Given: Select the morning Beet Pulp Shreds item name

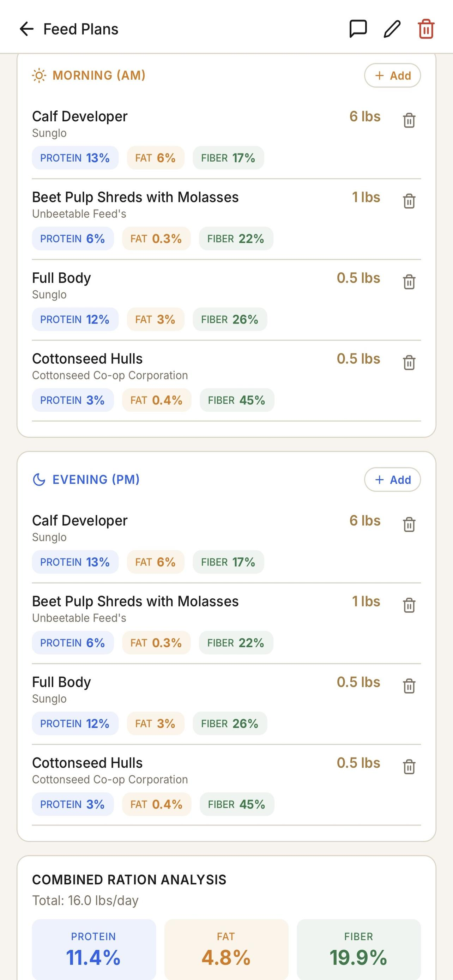Looking at the screenshot, I should [x=135, y=198].
